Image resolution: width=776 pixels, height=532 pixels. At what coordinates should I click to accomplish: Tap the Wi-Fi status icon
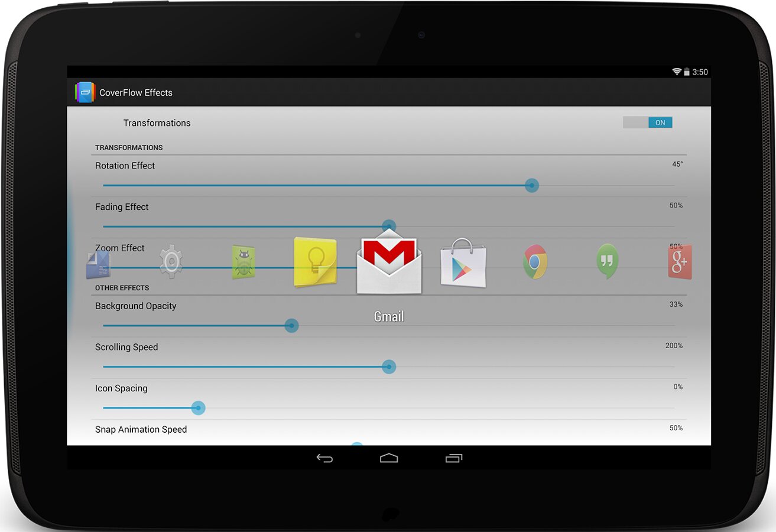(677, 72)
